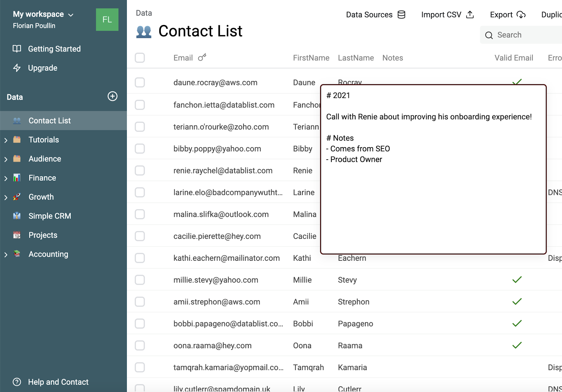Select the Finance item in sidebar

42,178
